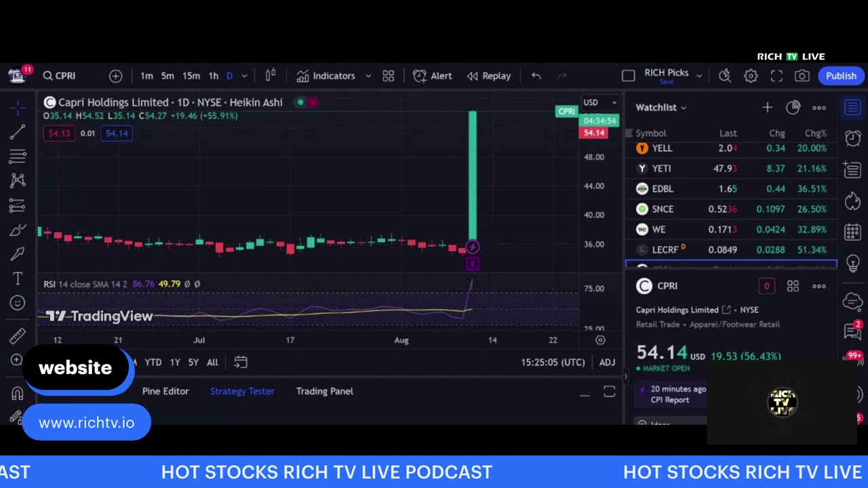Expand the Watchlist name dropdown

pyautogui.click(x=661, y=107)
